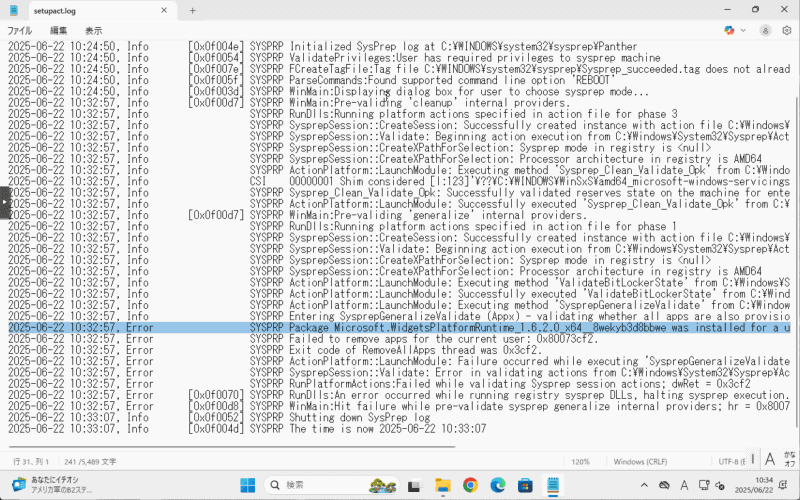Open the 編集 menu

point(58,31)
